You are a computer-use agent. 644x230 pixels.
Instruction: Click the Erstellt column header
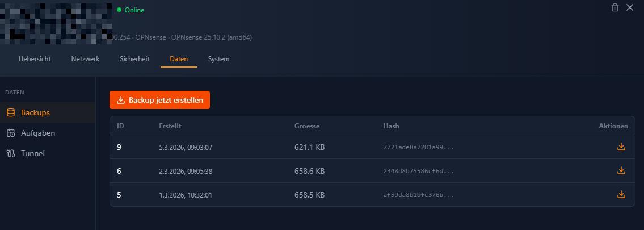tap(170, 126)
